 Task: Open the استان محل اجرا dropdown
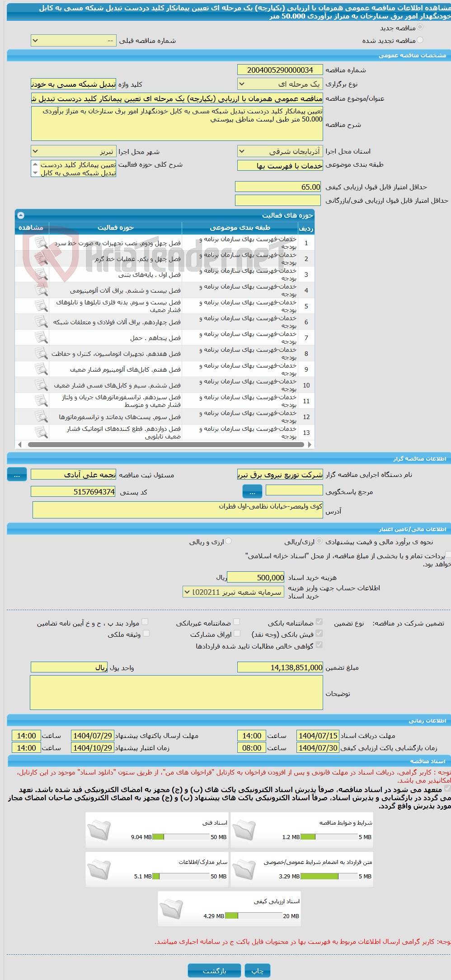coord(280,151)
